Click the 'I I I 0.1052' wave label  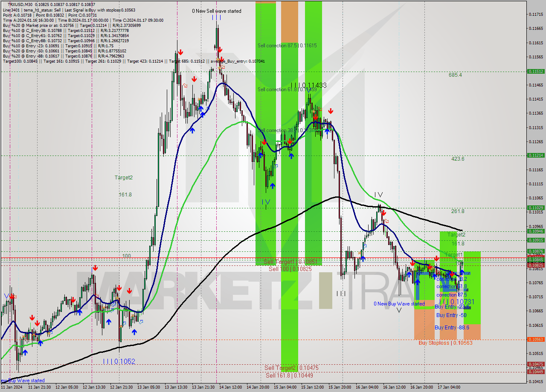click(119, 361)
